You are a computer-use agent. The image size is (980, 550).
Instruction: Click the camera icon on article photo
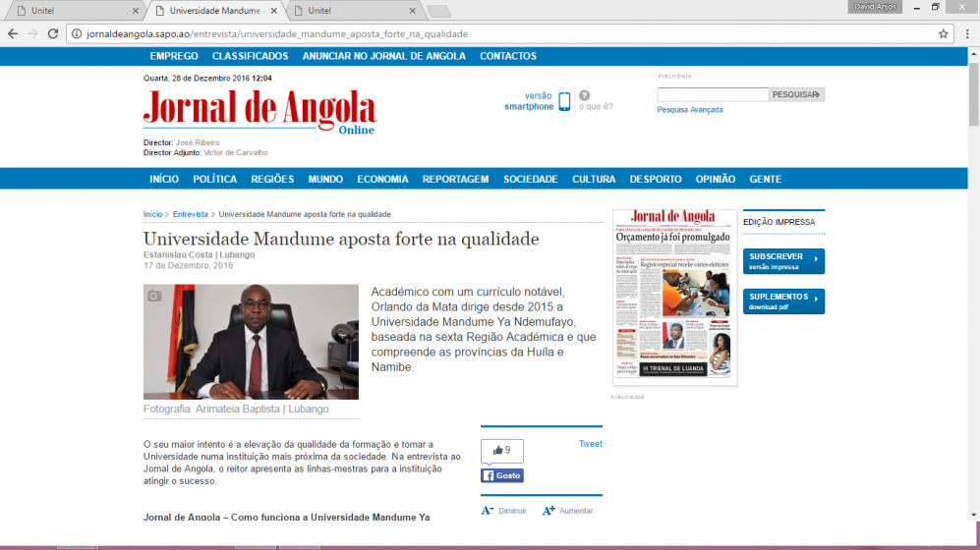pos(154,296)
